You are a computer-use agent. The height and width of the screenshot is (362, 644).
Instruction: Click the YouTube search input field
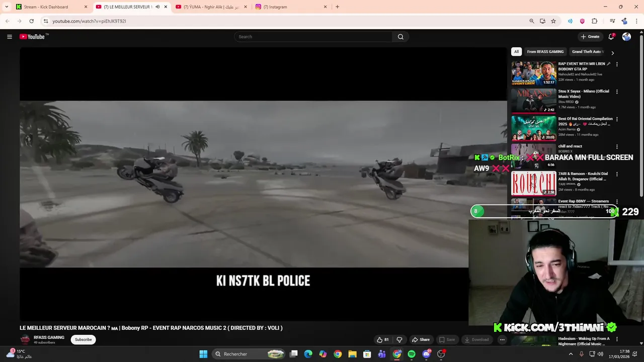(313, 37)
